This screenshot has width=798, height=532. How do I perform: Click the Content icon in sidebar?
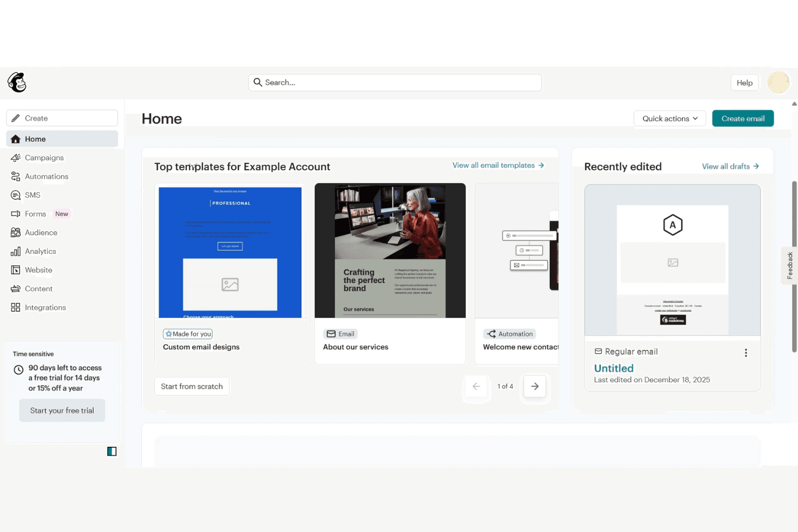pyautogui.click(x=16, y=289)
